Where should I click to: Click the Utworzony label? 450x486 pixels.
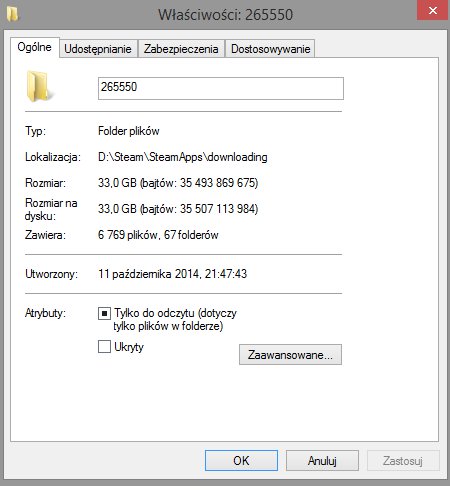(x=51, y=274)
